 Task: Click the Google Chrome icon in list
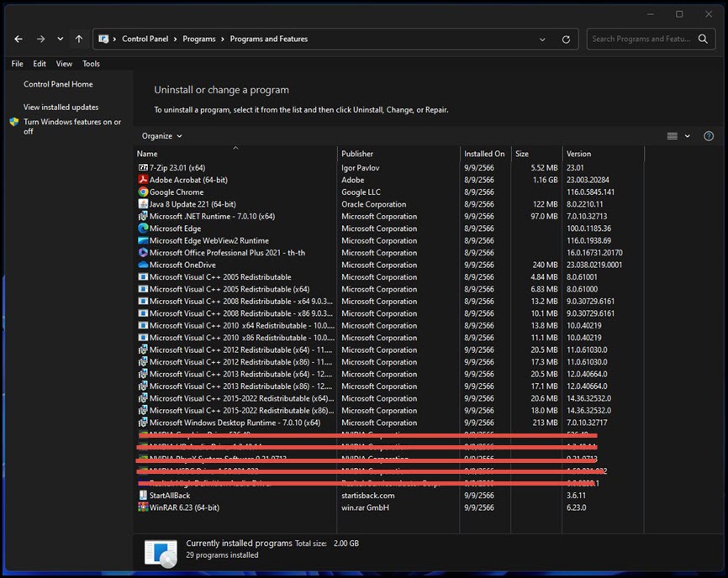(x=143, y=192)
